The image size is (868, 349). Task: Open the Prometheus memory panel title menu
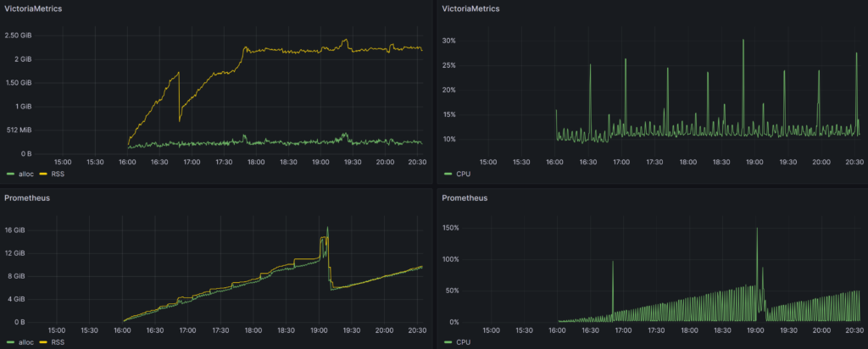28,197
